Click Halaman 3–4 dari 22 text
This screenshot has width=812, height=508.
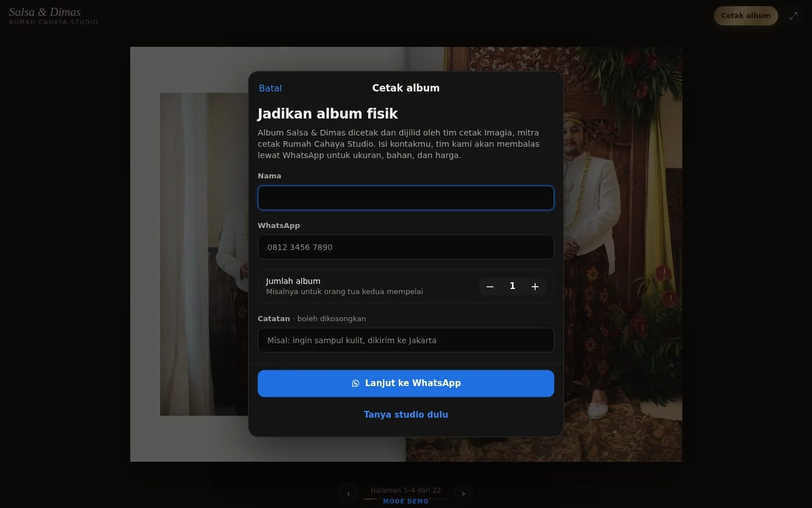coord(406,491)
